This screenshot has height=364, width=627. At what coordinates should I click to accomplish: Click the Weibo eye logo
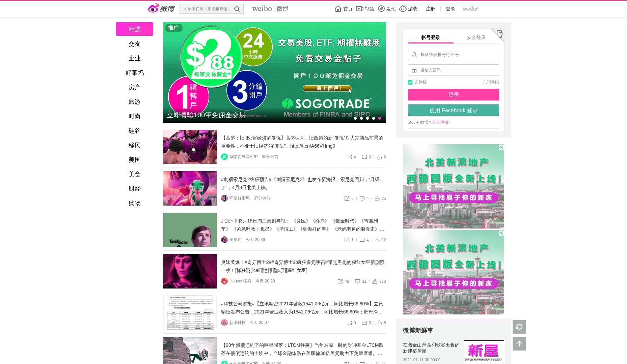tap(154, 8)
